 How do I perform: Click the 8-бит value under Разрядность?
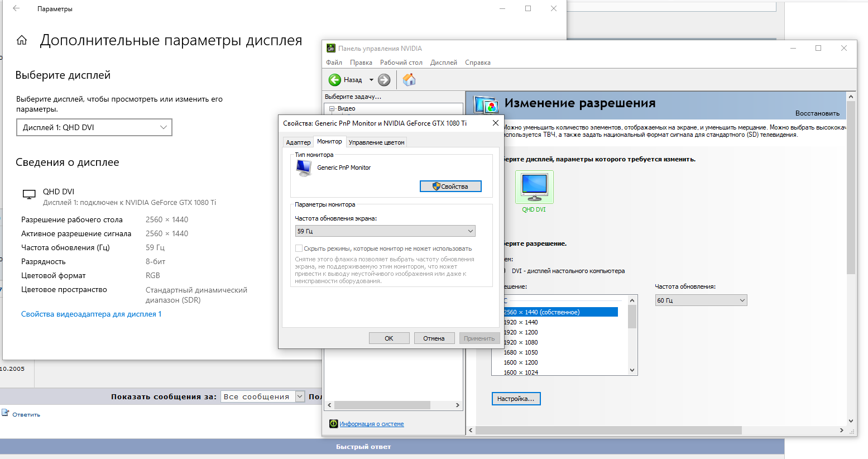[155, 261]
